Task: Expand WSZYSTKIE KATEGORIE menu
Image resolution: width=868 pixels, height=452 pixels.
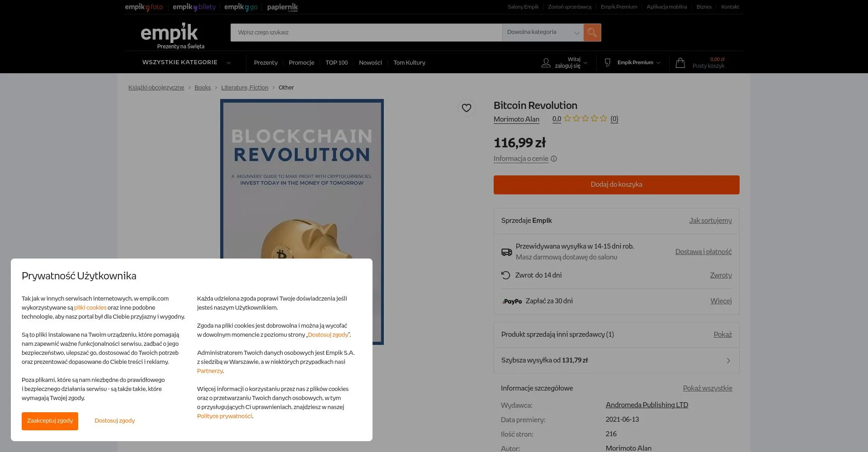Action: coord(186,62)
